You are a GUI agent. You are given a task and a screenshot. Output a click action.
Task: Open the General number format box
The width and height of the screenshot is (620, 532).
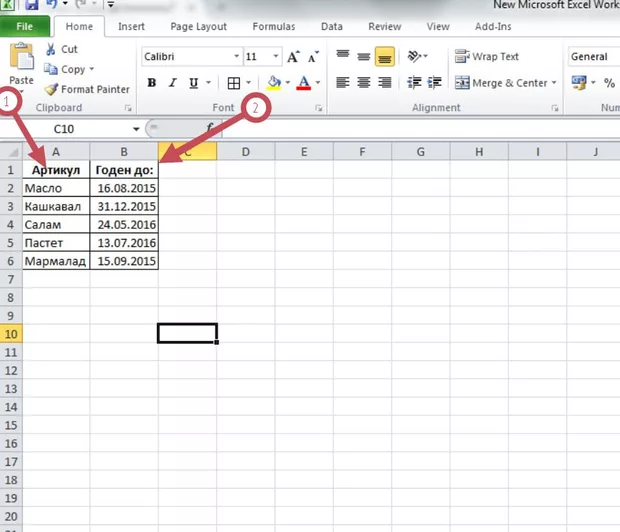[x=594, y=57]
